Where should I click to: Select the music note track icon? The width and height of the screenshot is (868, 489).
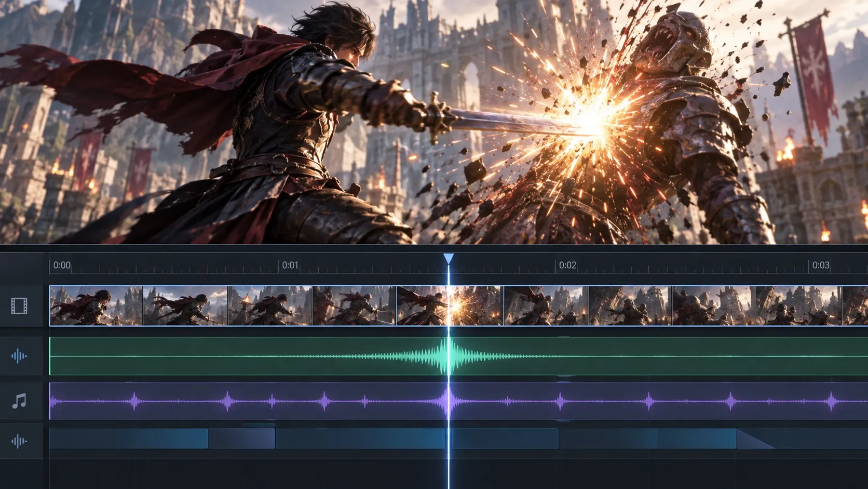click(19, 401)
